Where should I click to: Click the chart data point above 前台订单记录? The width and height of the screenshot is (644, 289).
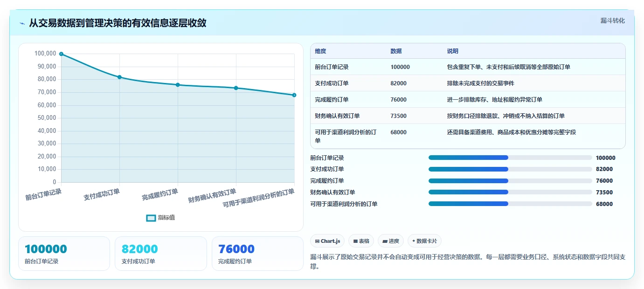click(61, 54)
